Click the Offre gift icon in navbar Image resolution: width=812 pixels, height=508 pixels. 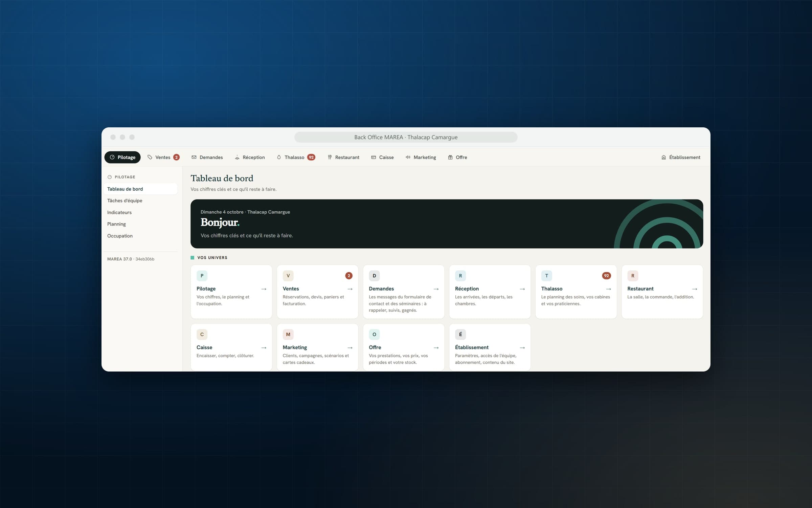[x=450, y=157]
